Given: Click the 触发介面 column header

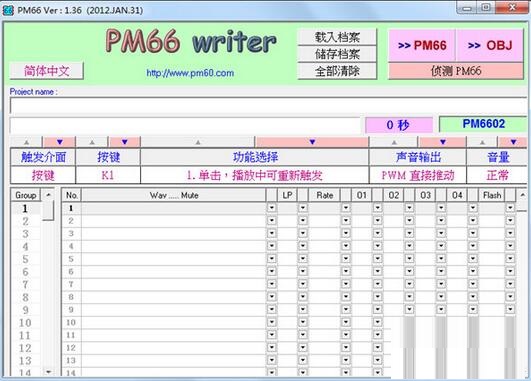Looking at the screenshot, I should (43, 157).
